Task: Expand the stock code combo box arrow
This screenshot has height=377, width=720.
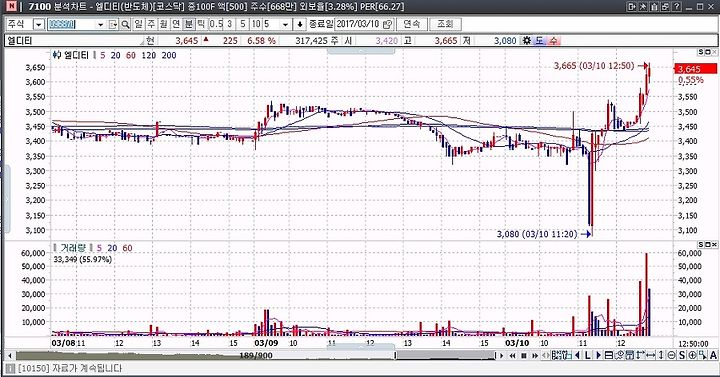Action: pos(101,24)
